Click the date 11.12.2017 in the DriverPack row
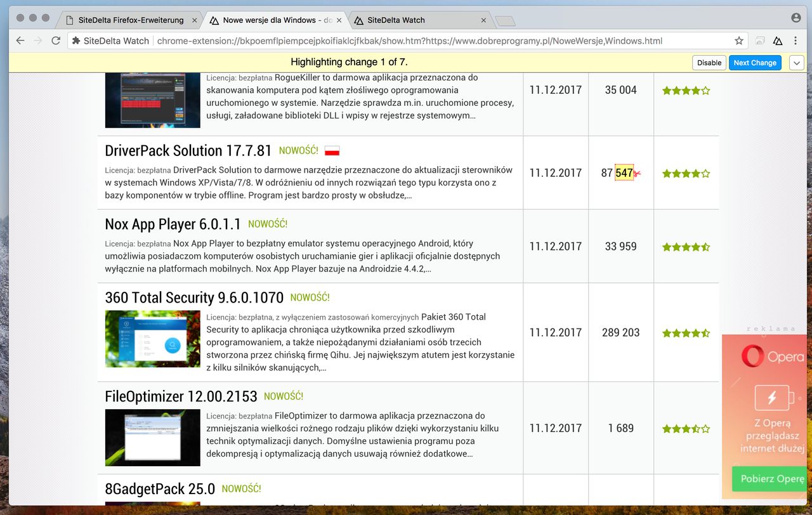Image resolution: width=812 pixels, height=515 pixels. pyautogui.click(x=556, y=173)
